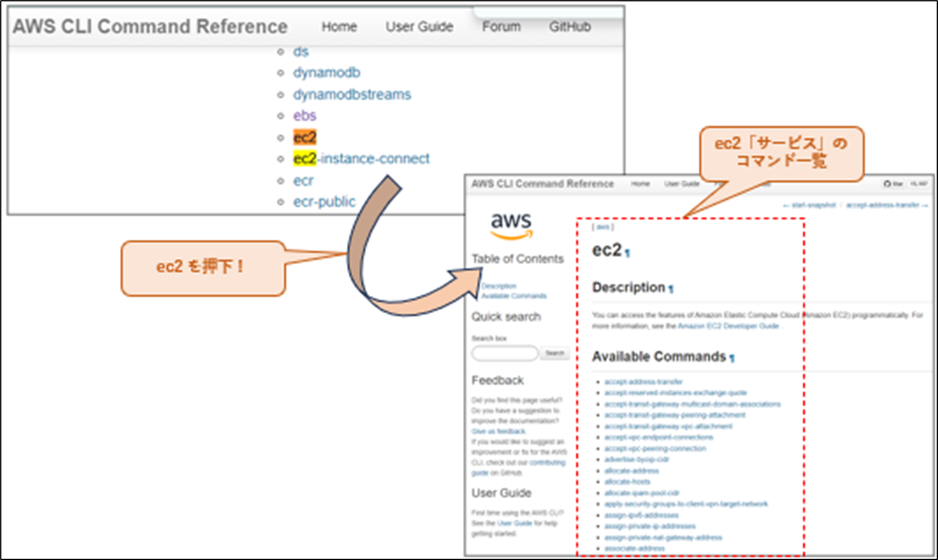This screenshot has width=938, height=560.
Task: Go to next topic accept-address-transfer at top right
Action: pyautogui.click(x=887, y=205)
